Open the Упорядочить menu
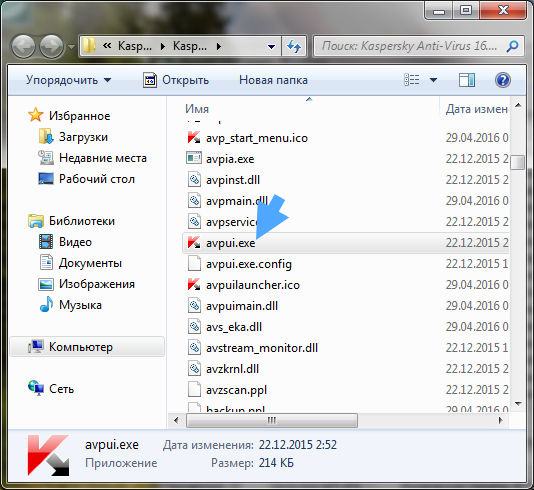 (x=68, y=80)
